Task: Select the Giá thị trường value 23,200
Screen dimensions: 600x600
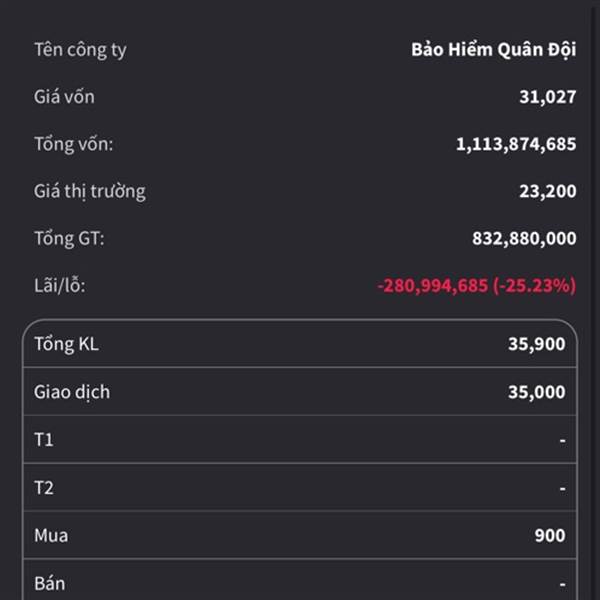Action: (548, 192)
